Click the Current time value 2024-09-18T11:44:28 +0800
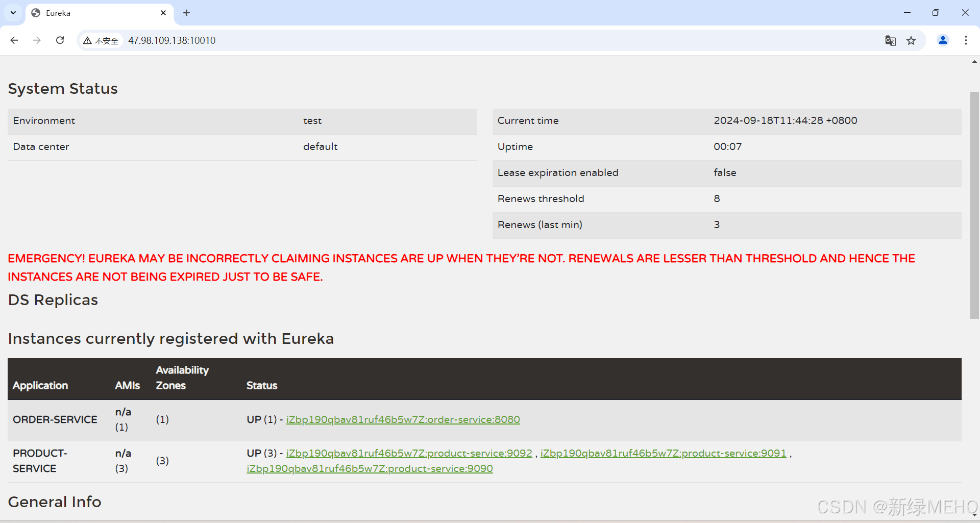980x523 pixels. 785,120
